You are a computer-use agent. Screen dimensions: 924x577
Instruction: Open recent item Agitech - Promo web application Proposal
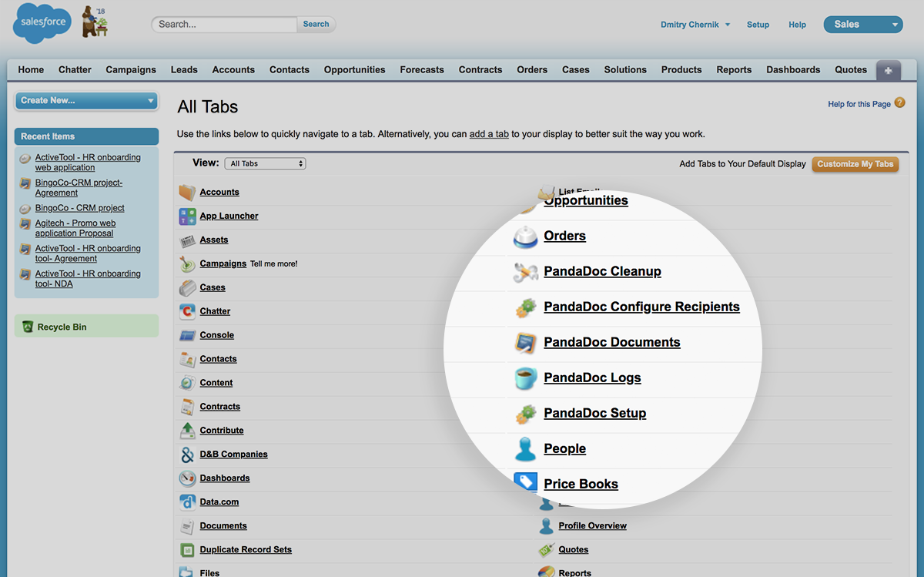pyautogui.click(x=75, y=228)
